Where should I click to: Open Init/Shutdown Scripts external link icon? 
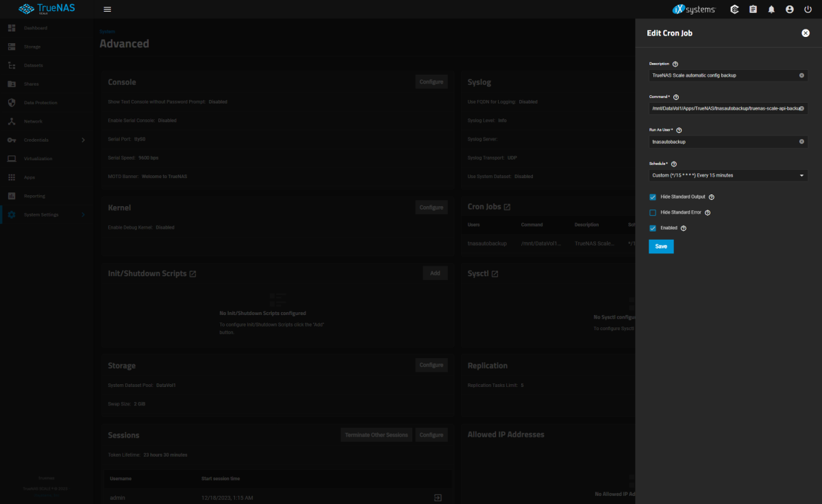coord(192,273)
